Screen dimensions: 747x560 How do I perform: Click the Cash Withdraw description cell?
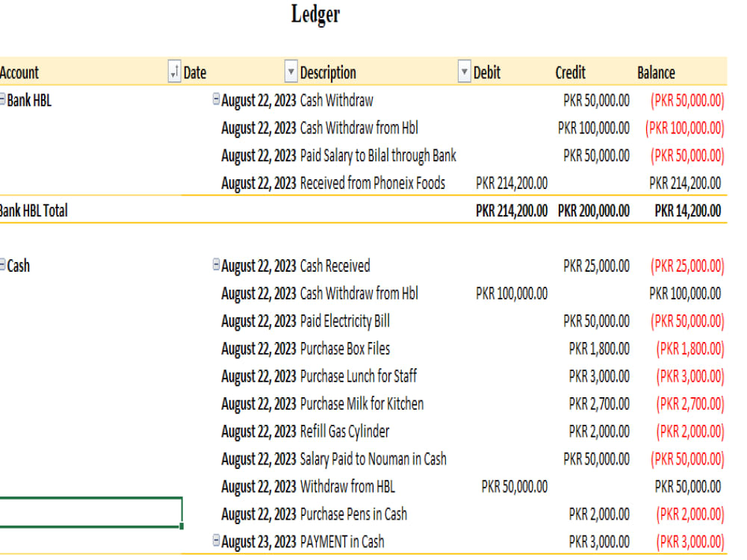click(336, 100)
